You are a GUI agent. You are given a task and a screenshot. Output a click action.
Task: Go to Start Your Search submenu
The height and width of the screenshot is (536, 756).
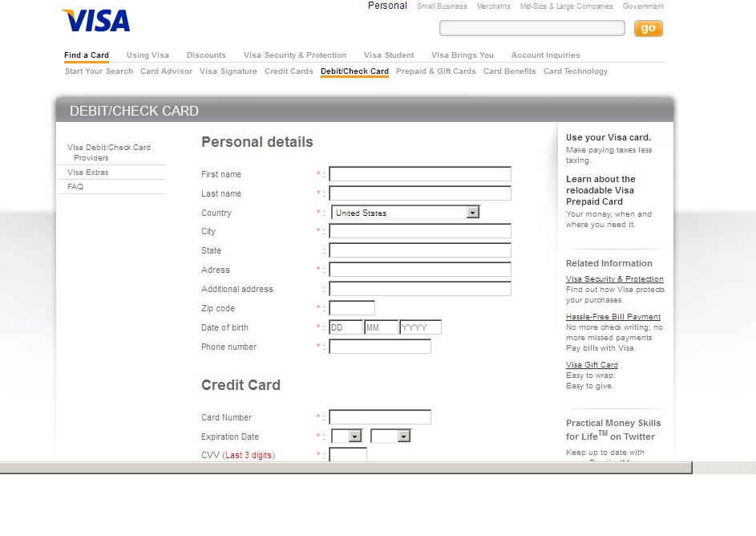(x=99, y=71)
